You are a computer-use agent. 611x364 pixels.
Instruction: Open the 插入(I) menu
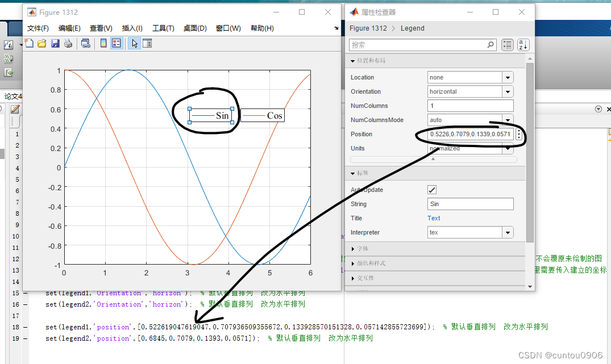[x=132, y=28]
